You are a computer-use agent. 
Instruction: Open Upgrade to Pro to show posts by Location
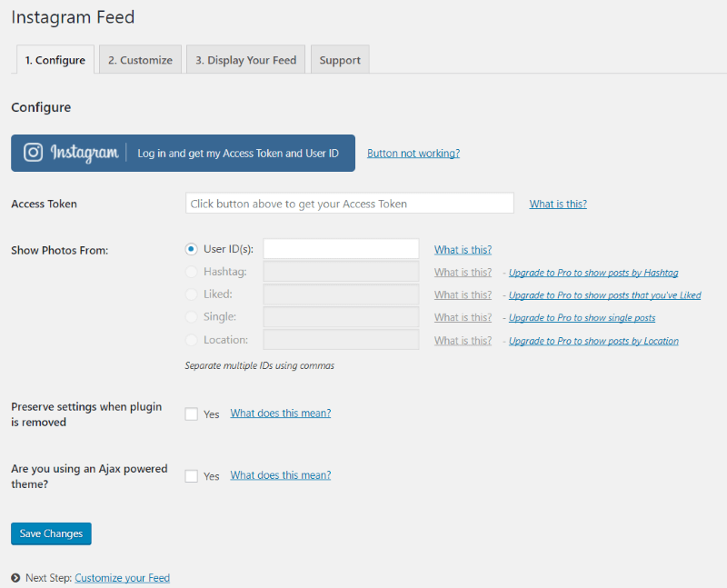click(x=593, y=341)
